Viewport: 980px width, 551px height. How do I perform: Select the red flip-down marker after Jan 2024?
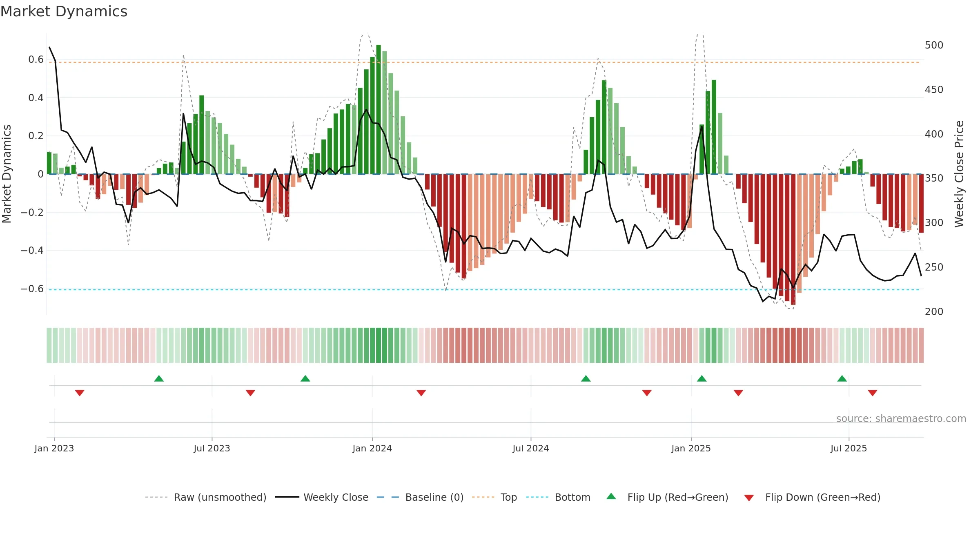421,393
